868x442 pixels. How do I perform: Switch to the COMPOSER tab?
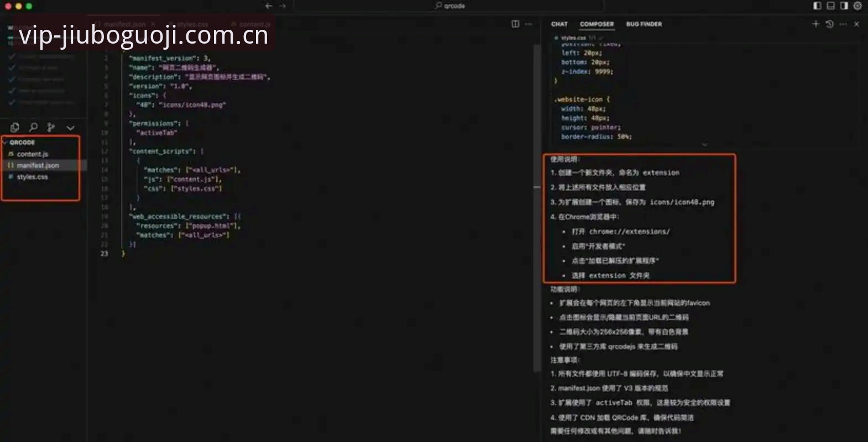tap(597, 24)
